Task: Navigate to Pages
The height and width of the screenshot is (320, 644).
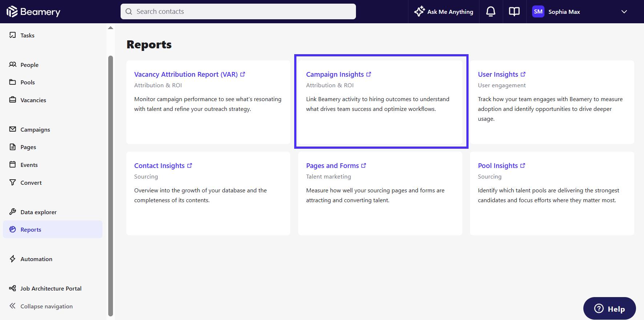Action: pos(52,147)
